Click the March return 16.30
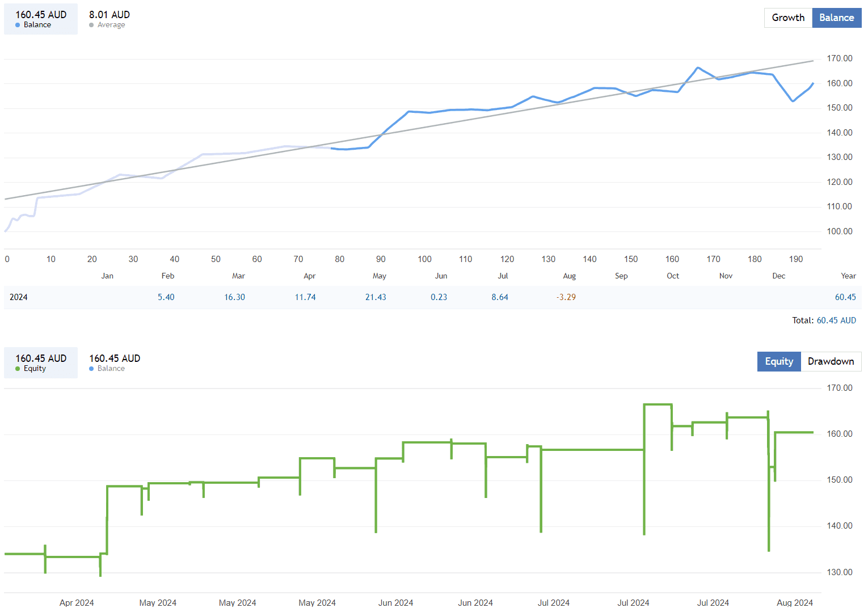The image size is (868, 612). [x=234, y=297]
